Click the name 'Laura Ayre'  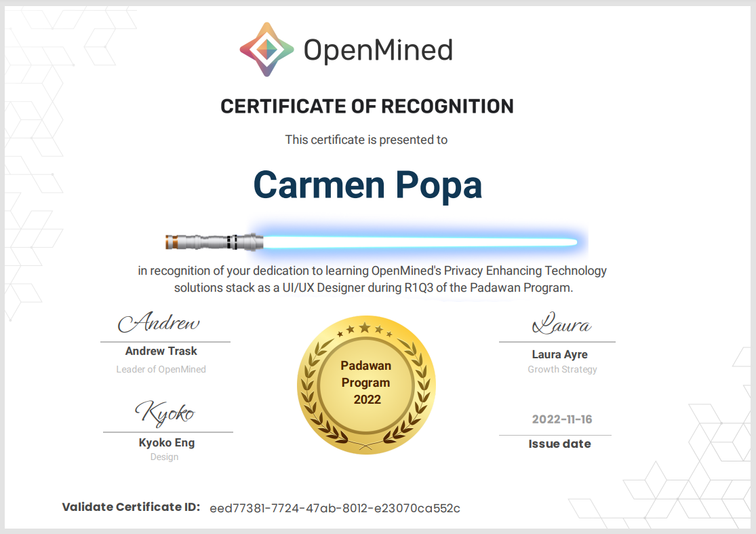click(x=560, y=355)
